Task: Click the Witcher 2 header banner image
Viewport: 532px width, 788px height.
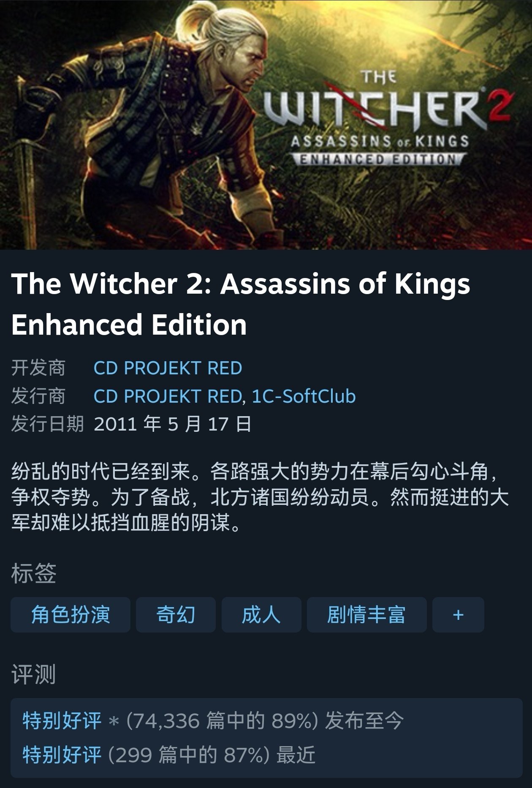Action: [x=266, y=125]
